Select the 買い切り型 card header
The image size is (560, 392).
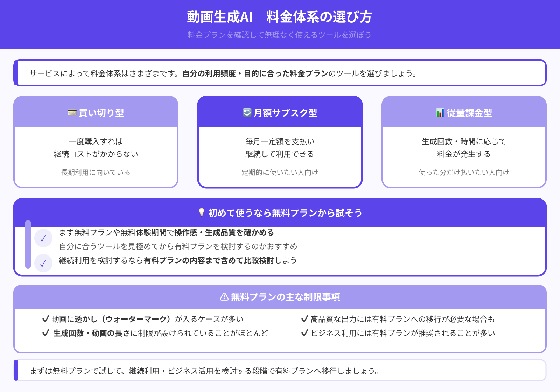coord(96,113)
